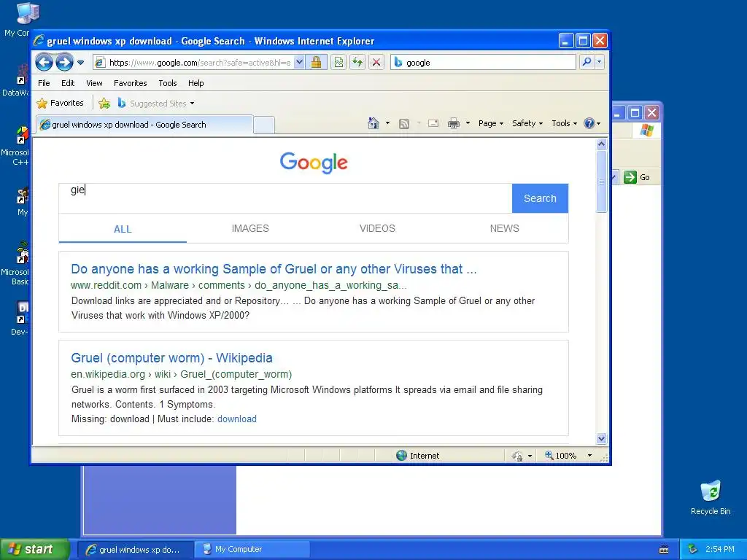Click the Google logo
Screen dimensions: 747x560
tap(314, 163)
